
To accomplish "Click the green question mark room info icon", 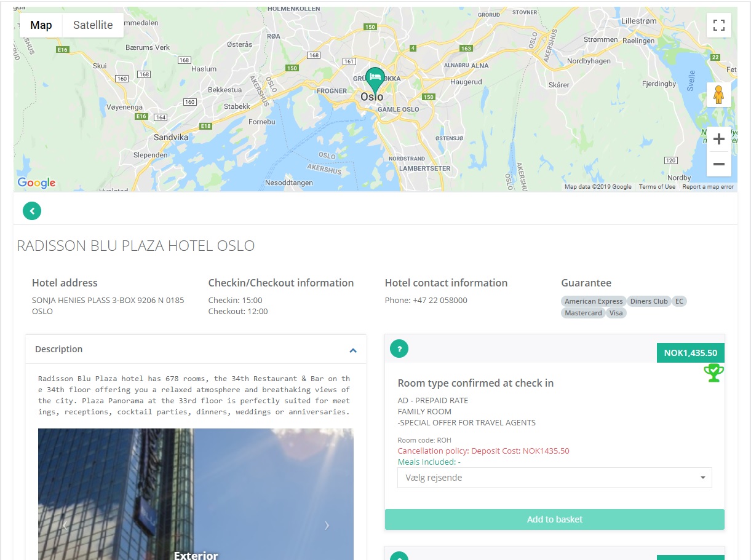I will [399, 349].
